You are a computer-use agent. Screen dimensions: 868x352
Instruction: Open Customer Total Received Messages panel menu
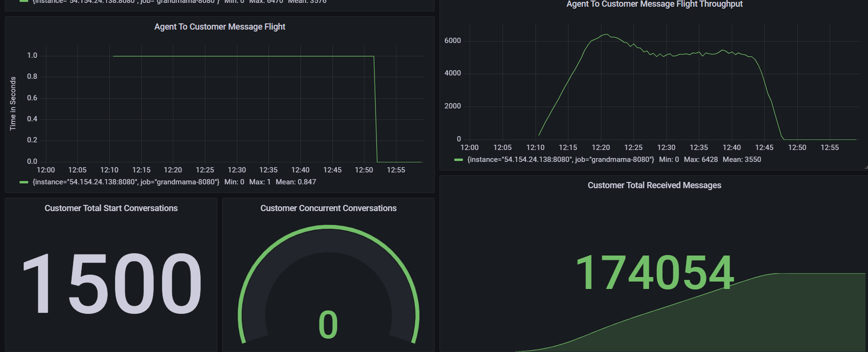[x=654, y=185]
